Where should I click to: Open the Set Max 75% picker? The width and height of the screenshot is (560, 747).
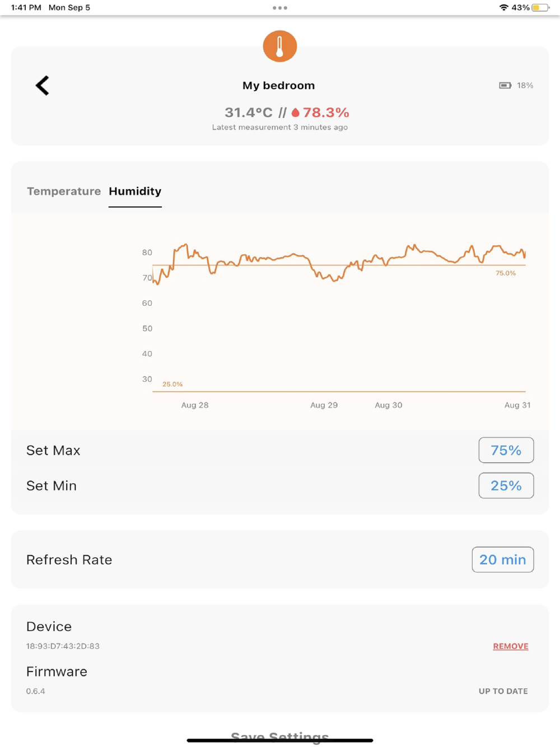(x=506, y=450)
